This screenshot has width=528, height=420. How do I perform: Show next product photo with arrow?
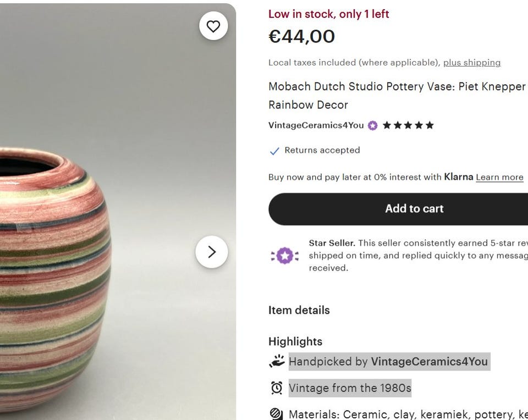[x=212, y=252]
